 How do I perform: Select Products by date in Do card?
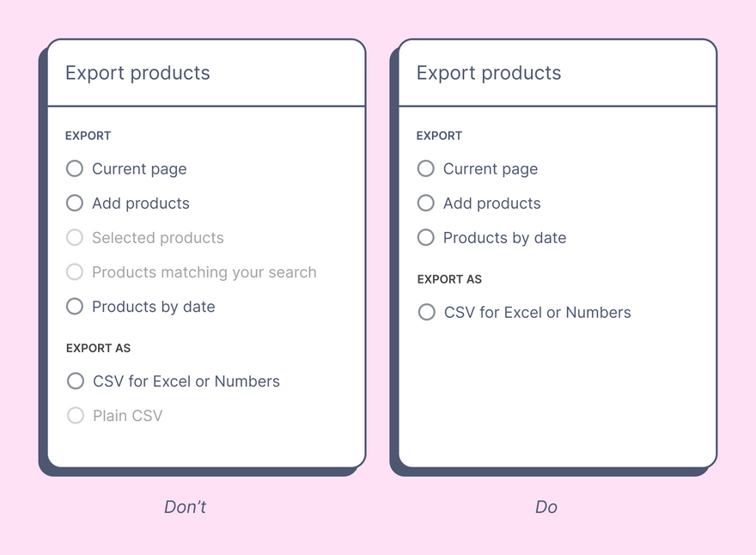coord(426,237)
